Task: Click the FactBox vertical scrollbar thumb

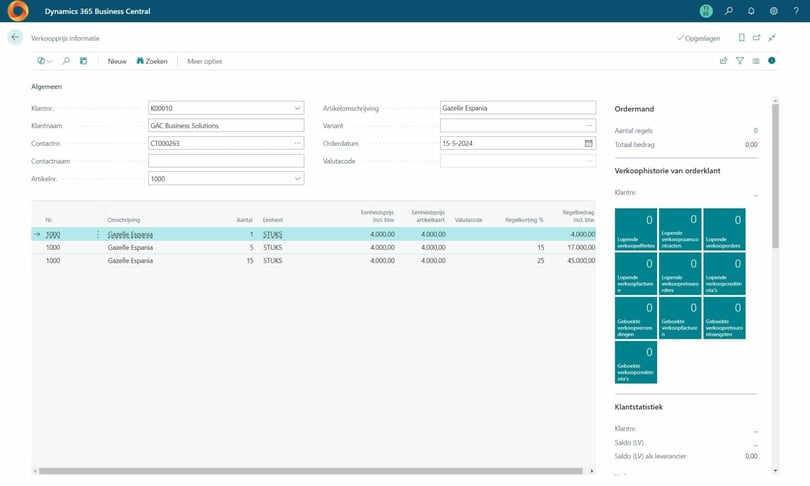Action: [x=775, y=176]
